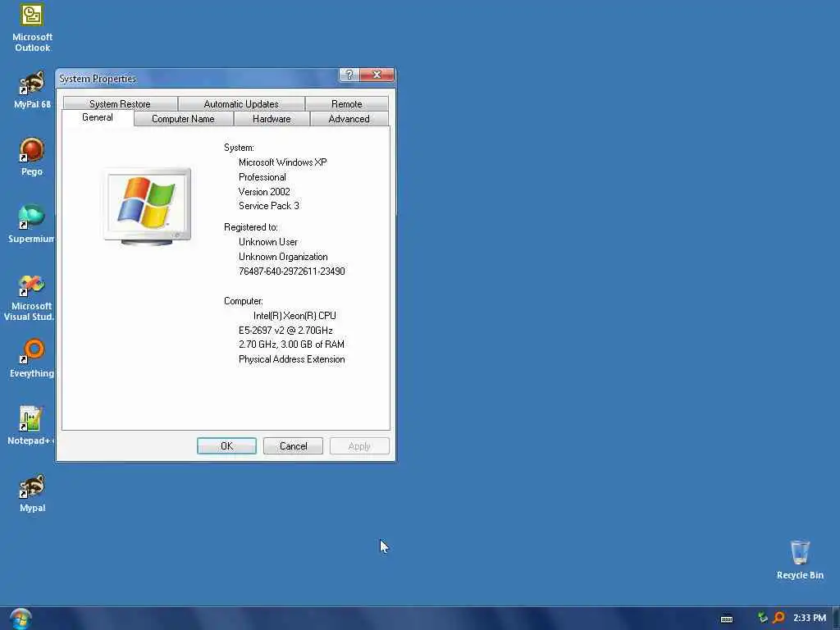Open the Remote tab
This screenshot has height=630, width=840.
pos(347,104)
